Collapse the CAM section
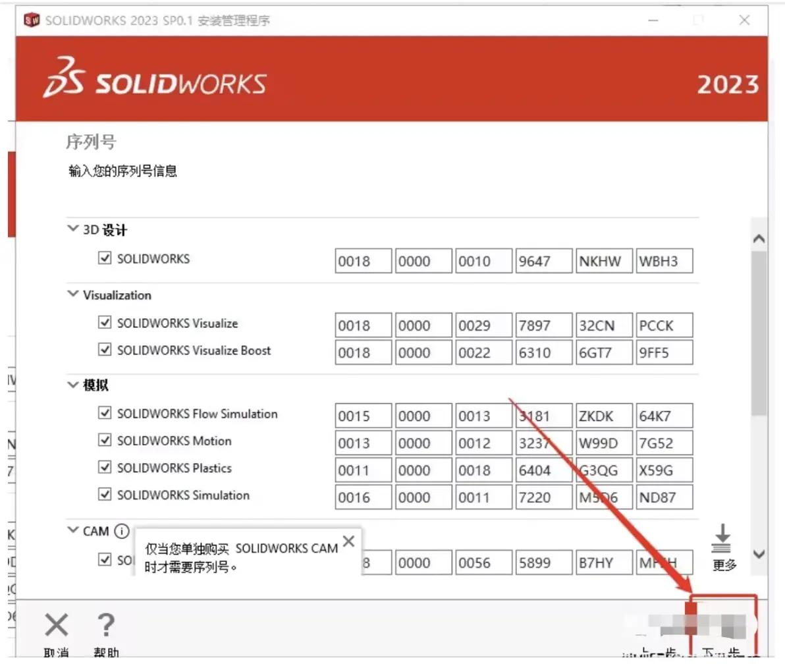 (73, 530)
